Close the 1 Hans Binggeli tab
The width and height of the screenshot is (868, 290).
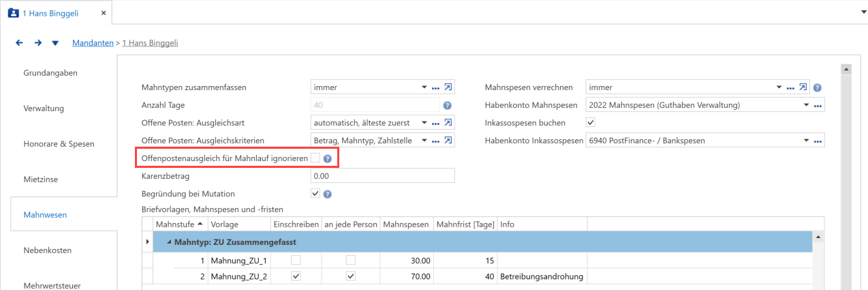[x=103, y=12]
